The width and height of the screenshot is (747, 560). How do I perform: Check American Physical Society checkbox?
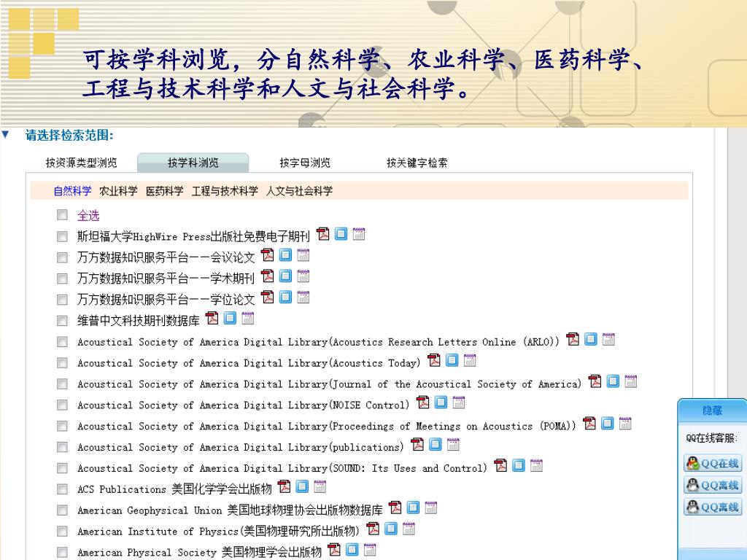click(x=63, y=552)
